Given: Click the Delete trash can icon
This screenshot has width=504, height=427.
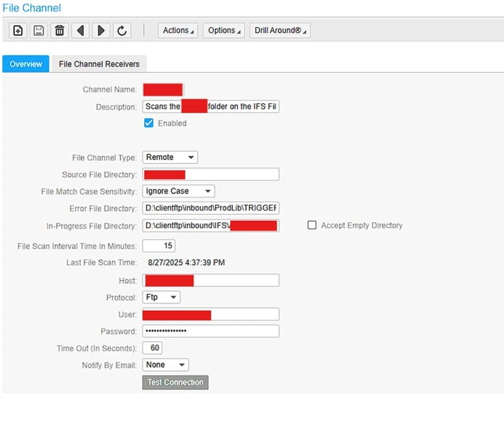Looking at the screenshot, I should point(59,30).
